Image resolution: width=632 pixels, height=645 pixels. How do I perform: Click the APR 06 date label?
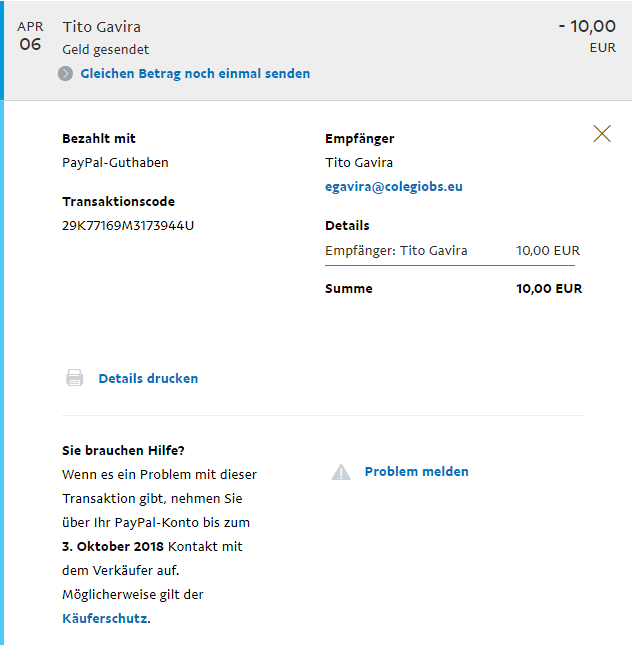pyautogui.click(x=30, y=36)
